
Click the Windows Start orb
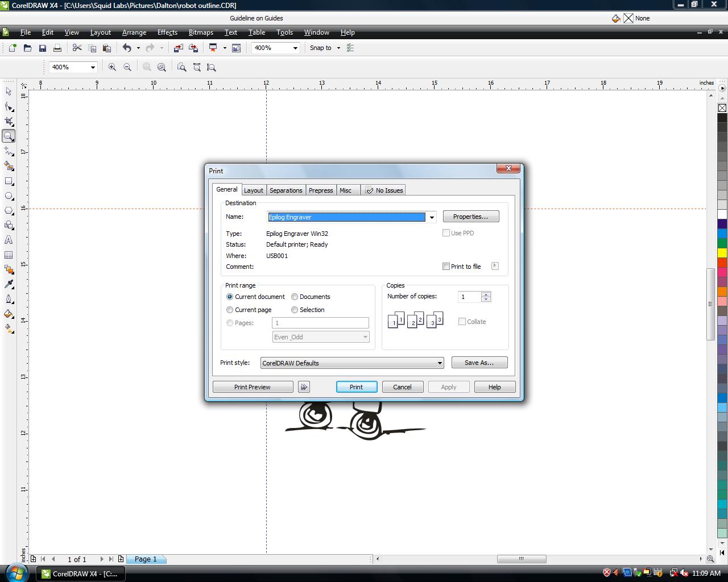tap(17, 572)
